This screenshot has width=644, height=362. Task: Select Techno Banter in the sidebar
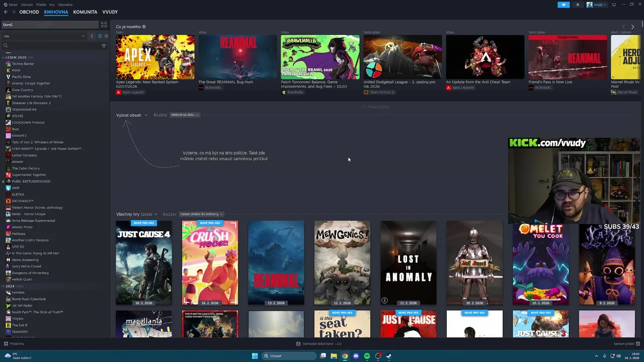pyautogui.click(x=23, y=64)
